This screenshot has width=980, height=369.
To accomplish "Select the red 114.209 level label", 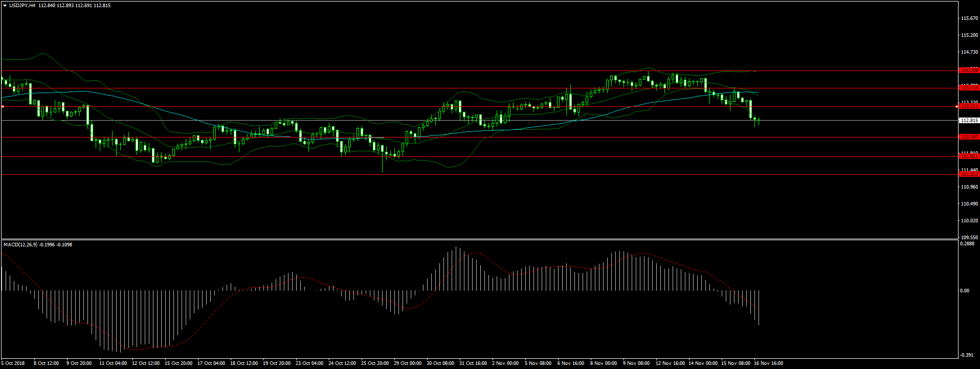I will [x=969, y=70].
